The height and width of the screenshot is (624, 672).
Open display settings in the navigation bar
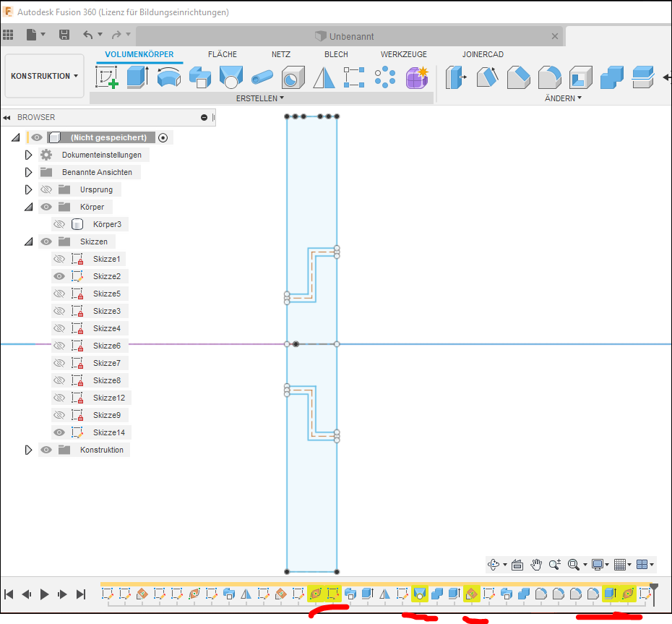[598, 565]
